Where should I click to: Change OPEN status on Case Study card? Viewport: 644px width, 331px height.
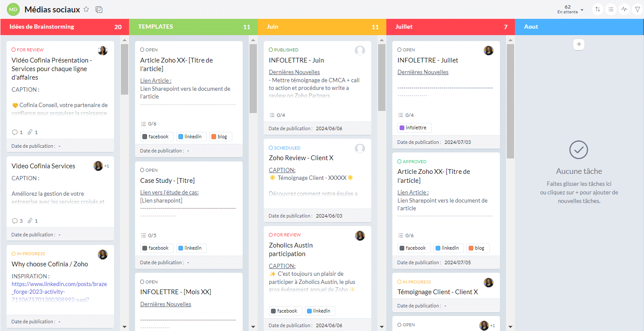(149, 170)
